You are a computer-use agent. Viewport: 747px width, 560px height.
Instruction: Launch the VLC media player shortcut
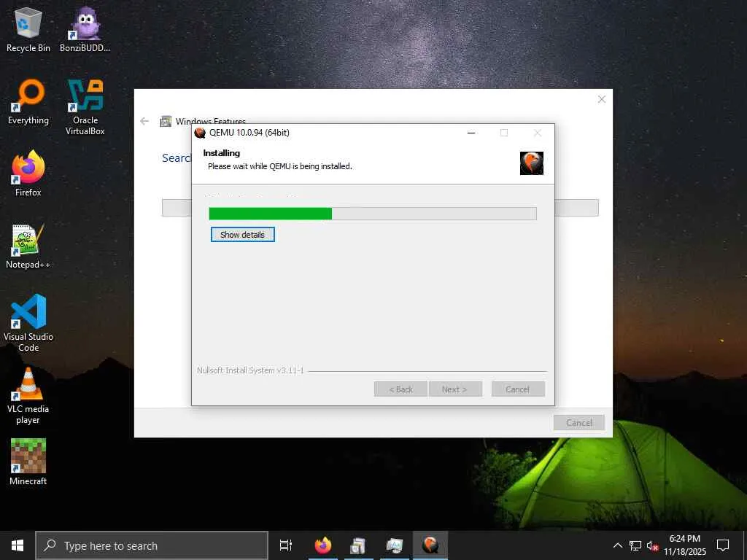[x=28, y=396]
